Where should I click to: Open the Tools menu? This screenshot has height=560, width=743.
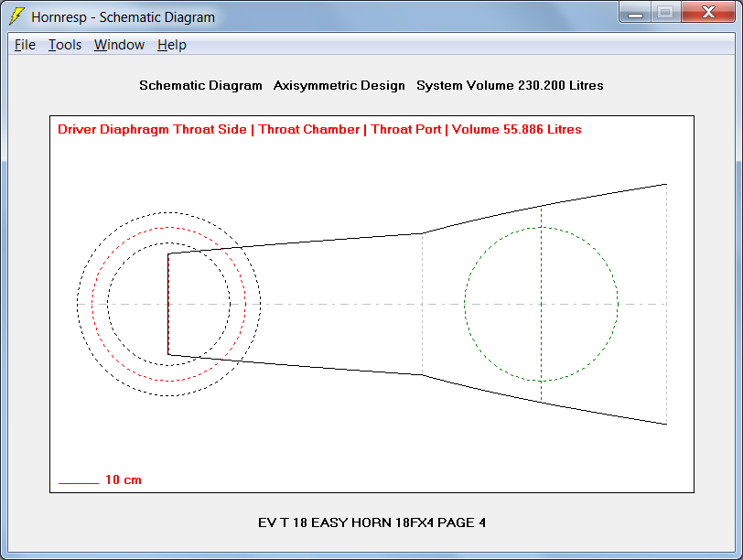tap(65, 45)
